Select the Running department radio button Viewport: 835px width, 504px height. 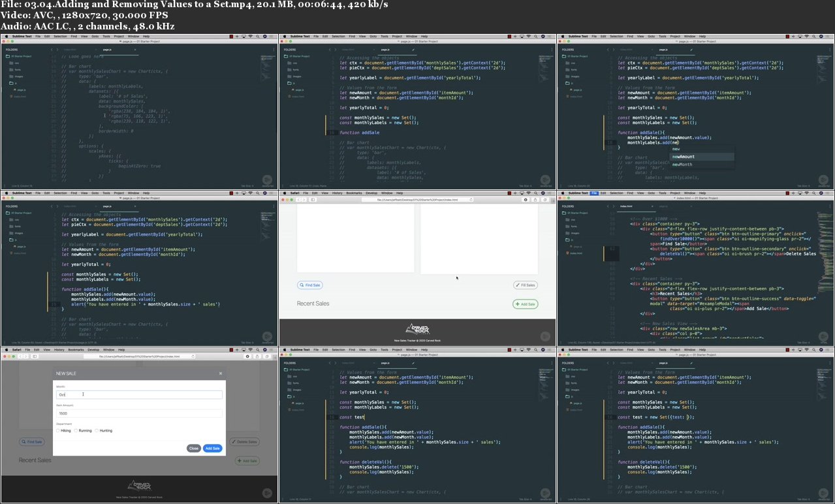click(76, 431)
